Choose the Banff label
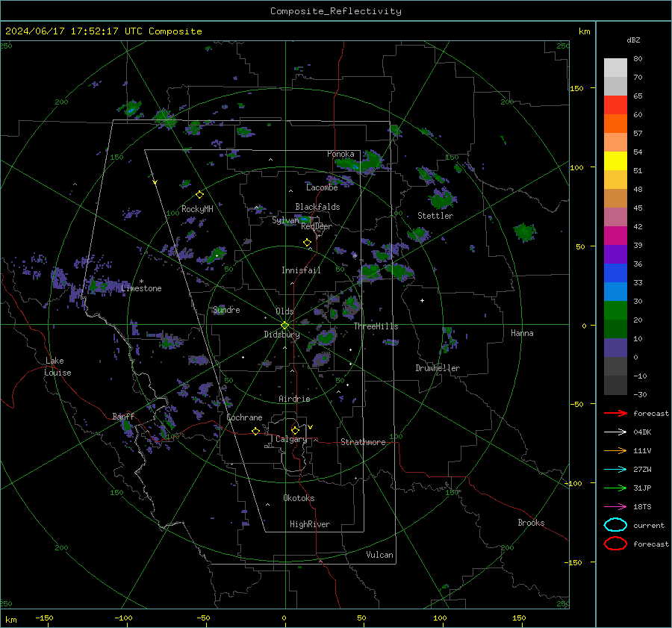 pyautogui.click(x=123, y=416)
